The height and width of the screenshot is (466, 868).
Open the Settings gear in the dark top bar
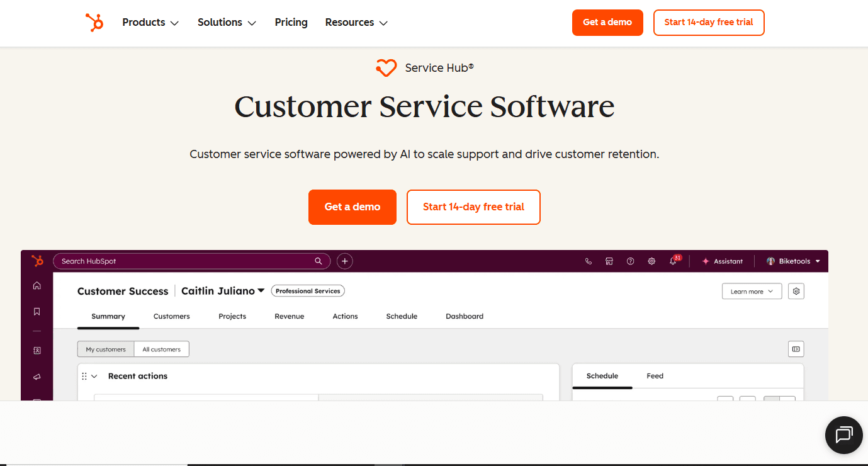[651, 261]
